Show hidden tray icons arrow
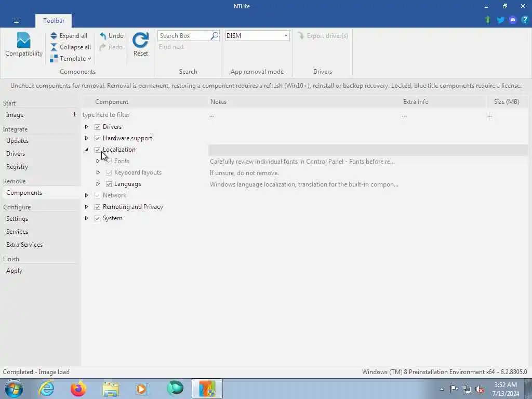532x399 pixels. click(442, 389)
